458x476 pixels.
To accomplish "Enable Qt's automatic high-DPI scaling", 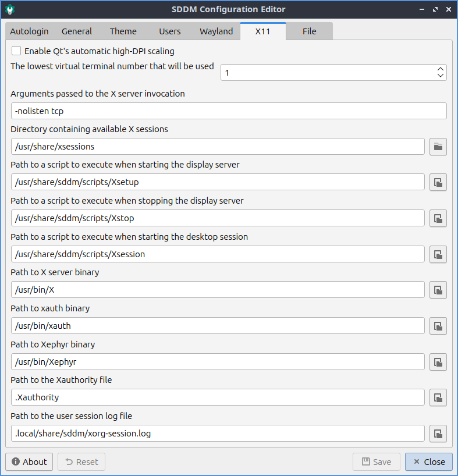I will 16,51.
